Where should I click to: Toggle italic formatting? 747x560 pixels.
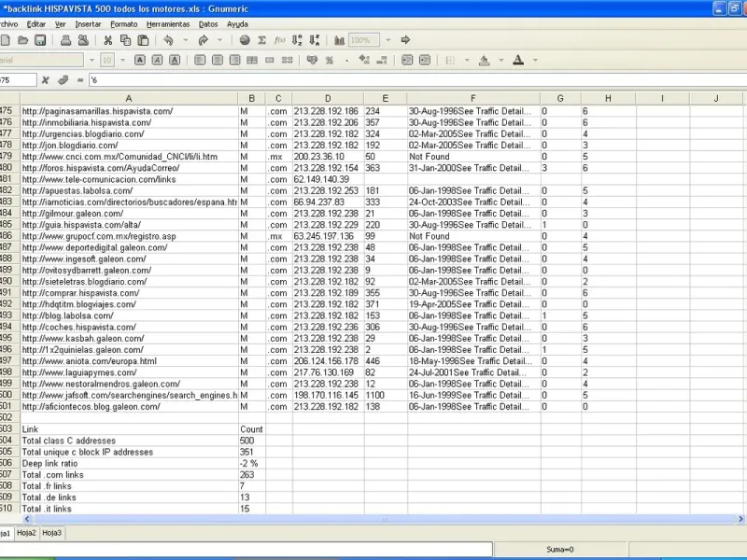click(157, 60)
